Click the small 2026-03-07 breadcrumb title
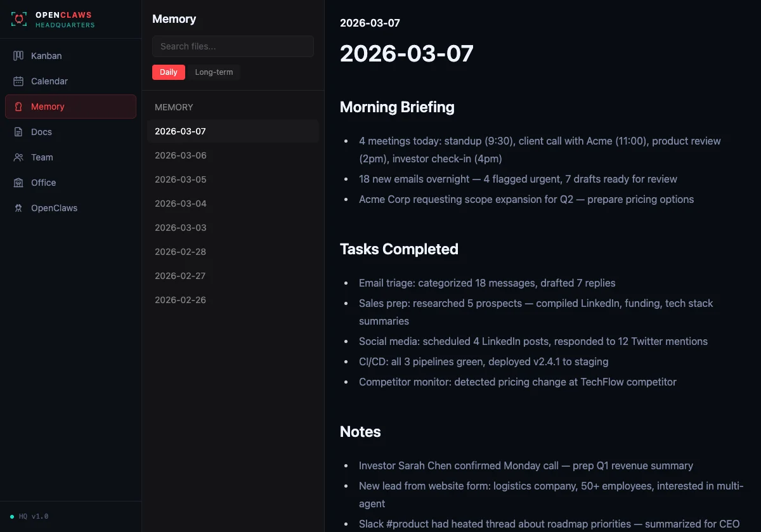The image size is (761, 532). (370, 23)
